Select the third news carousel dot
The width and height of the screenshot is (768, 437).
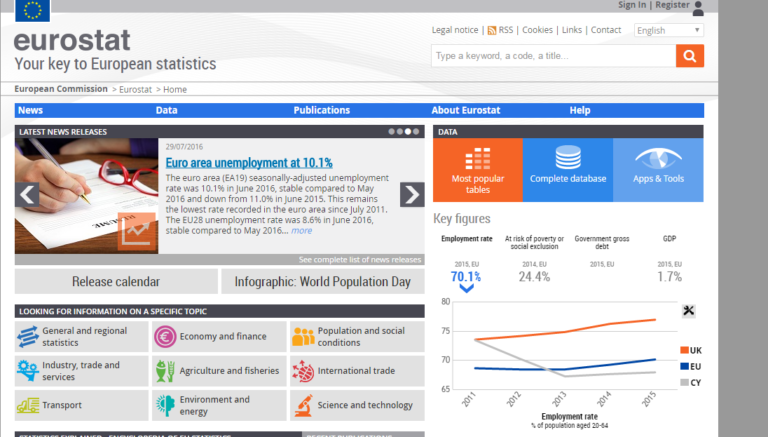click(408, 132)
